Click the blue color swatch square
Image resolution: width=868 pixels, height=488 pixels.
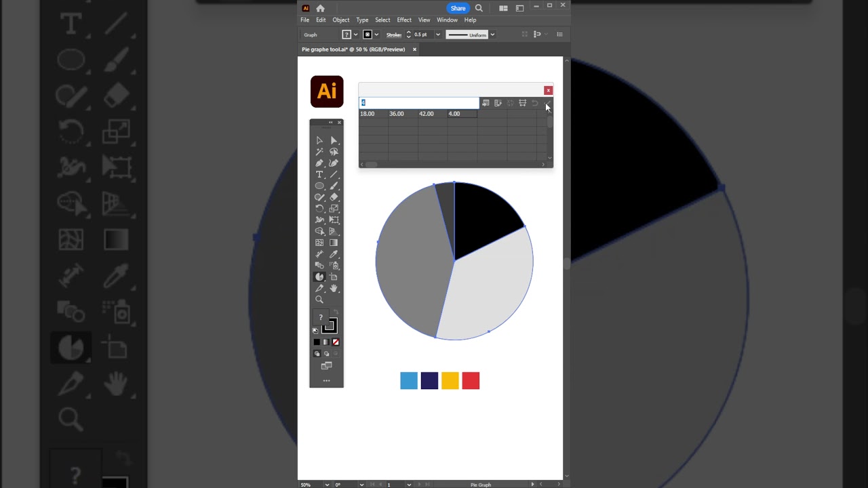pos(409,381)
